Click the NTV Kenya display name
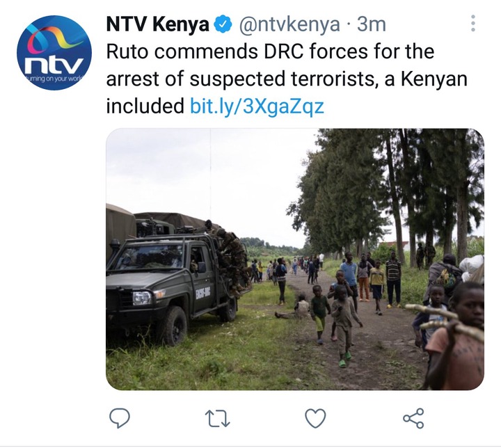 [x=157, y=24]
